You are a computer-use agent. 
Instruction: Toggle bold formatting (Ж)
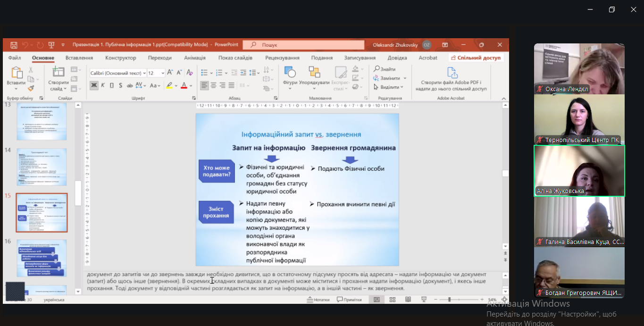94,85
